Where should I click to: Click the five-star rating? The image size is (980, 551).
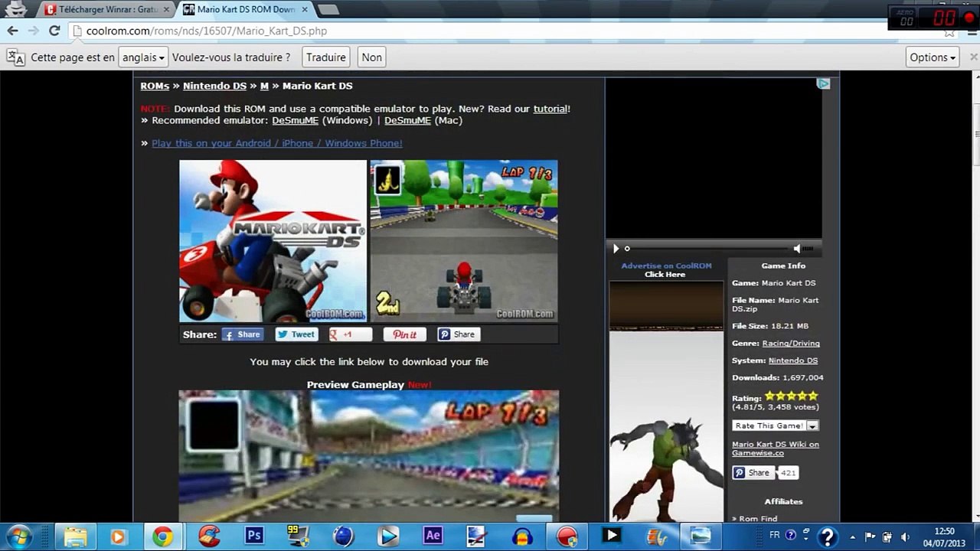click(x=792, y=396)
